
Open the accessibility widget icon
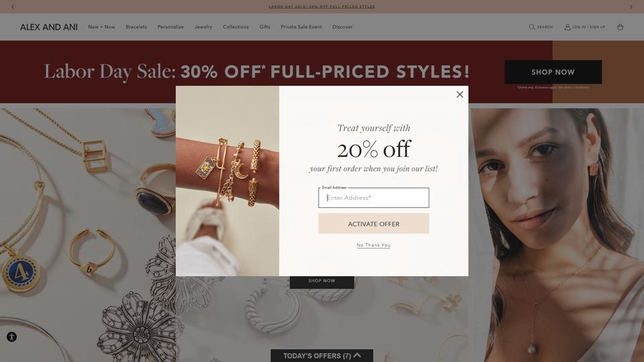click(x=11, y=337)
